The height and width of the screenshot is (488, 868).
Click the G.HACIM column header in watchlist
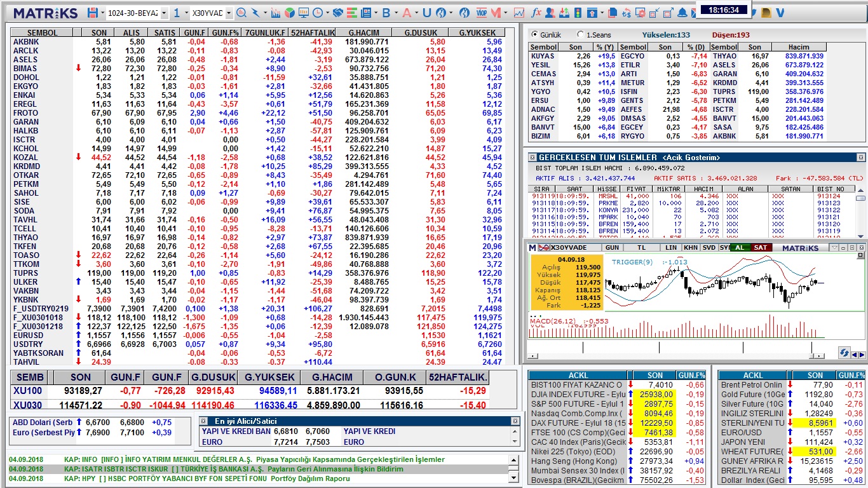tap(362, 32)
